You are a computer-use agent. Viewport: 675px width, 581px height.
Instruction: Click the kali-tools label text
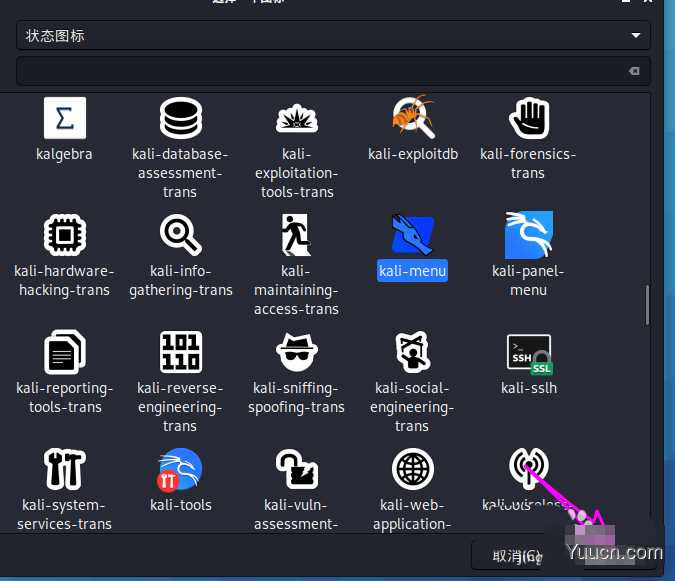pyautogui.click(x=181, y=505)
